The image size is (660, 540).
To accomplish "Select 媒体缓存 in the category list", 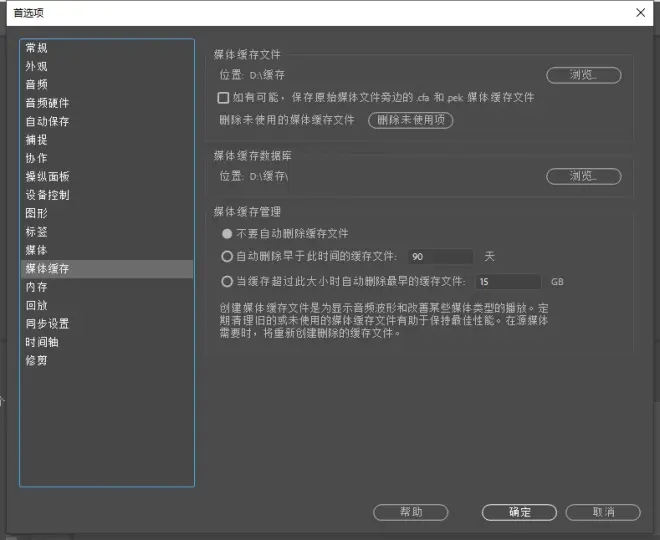I will [107, 269].
